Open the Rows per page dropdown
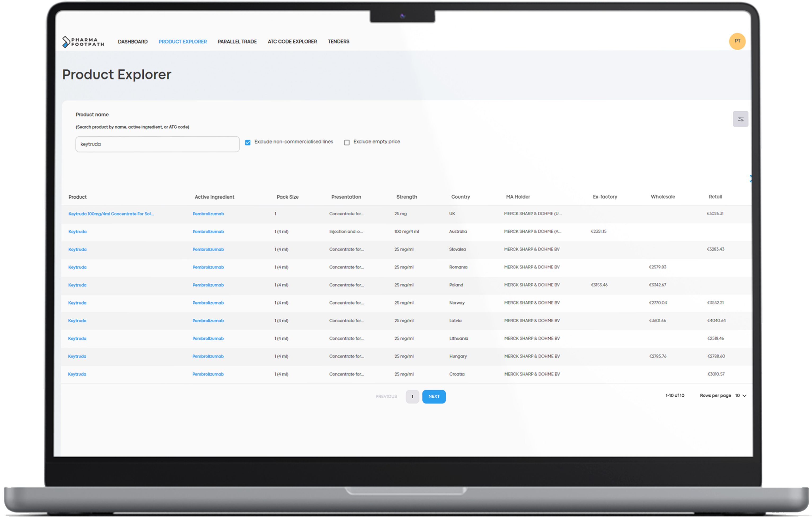This screenshot has height=517, width=812. tap(741, 396)
